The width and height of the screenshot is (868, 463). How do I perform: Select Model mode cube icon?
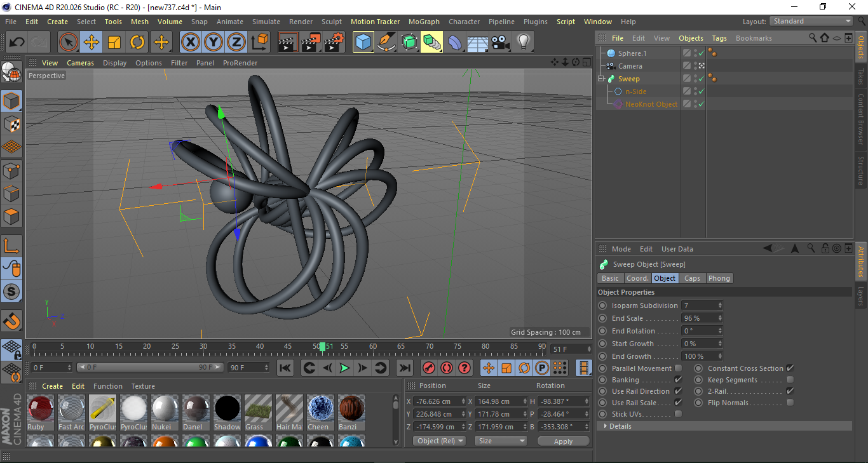(x=11, y=101)
